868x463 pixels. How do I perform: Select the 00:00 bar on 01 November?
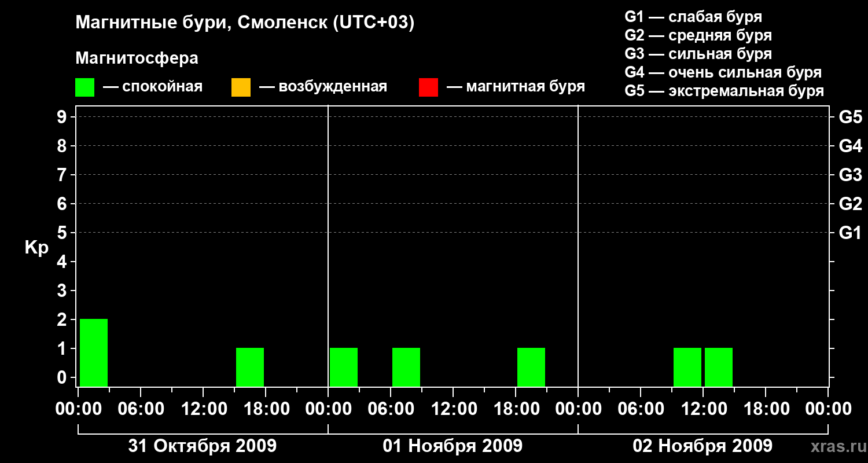click(x=344, y=368)
